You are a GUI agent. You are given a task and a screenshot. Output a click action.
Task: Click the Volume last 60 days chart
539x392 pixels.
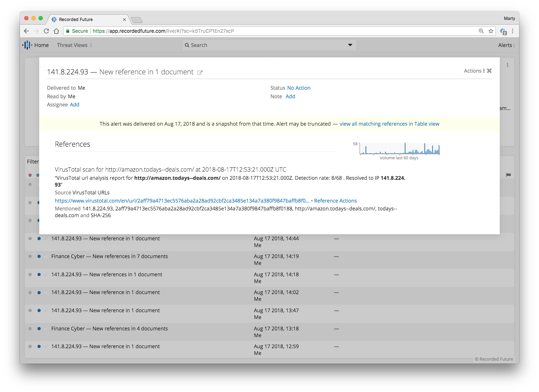tap(399, 149)
